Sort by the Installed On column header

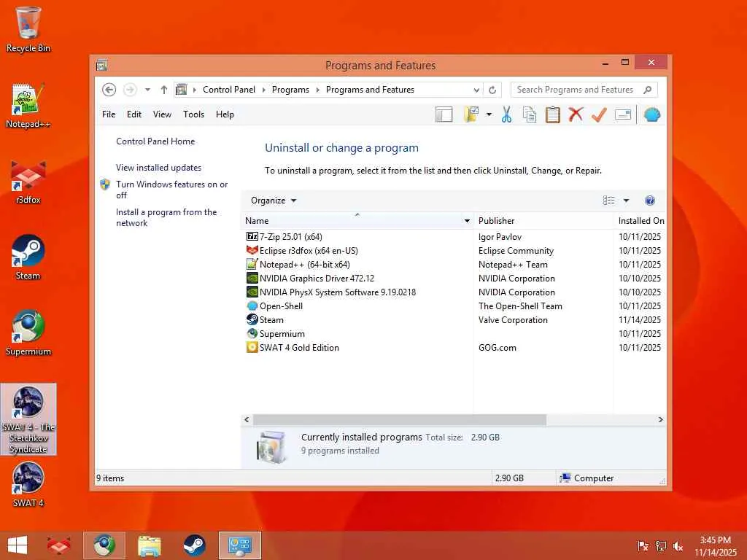640,221
